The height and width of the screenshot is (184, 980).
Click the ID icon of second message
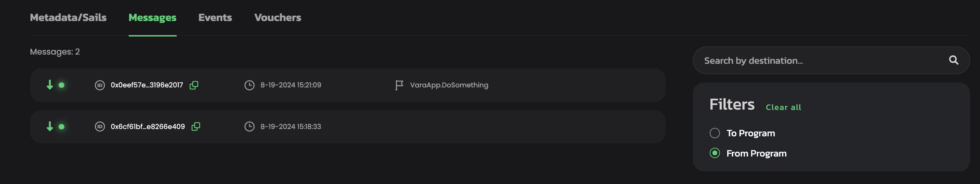[100, 126]
